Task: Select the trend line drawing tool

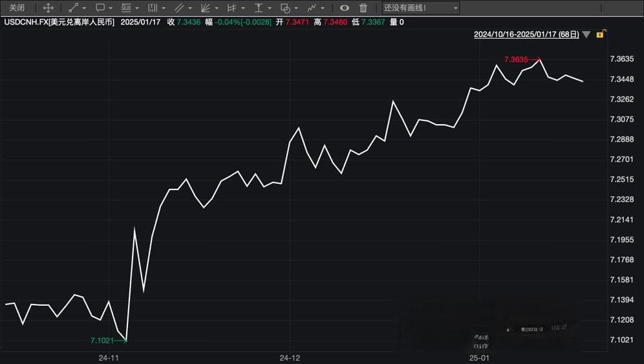Action: point(74,8)
